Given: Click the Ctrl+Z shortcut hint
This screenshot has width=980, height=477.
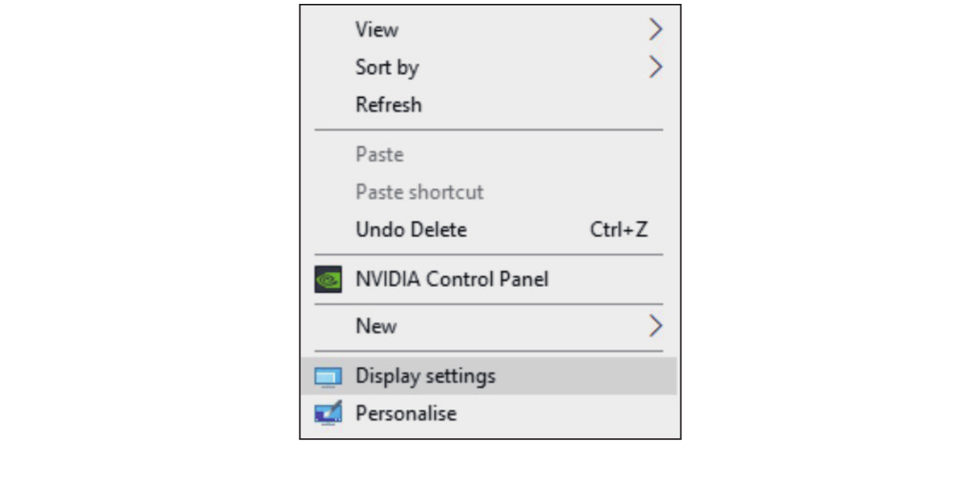Looking at the screenshot, I should click(618, 230).
